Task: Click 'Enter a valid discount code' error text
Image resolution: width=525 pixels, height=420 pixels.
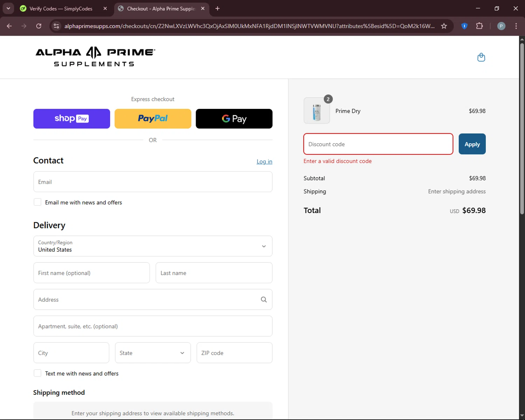Action: coord(337,161)
